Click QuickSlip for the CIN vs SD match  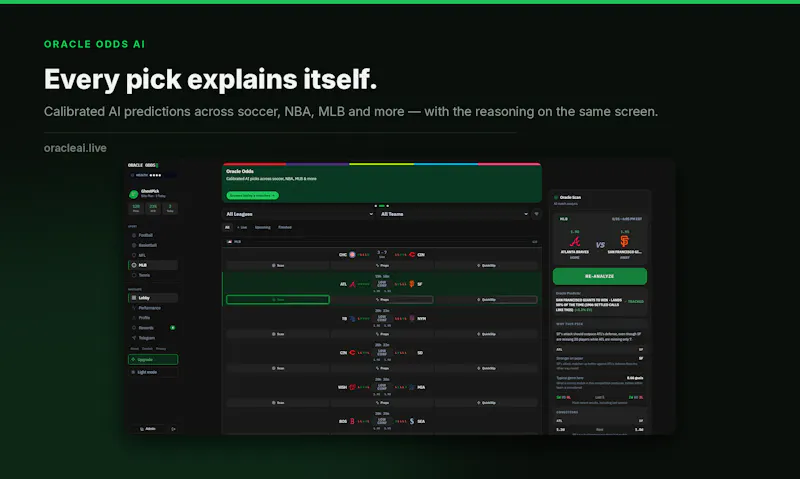tap(486, 368)
